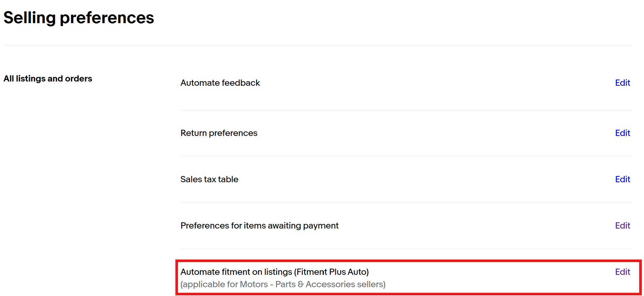The width and height of the screenshot is (644, 296).
Task: Click the divider above Automate fitment row
Action: [406, 249]
